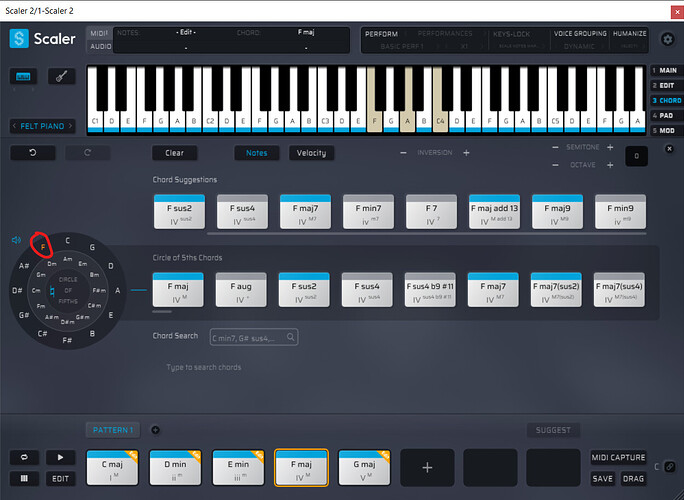Increase inversion with plus
The width and height of the screenshot is (684, 500).
pyautogui.click(x=466, y=153)
